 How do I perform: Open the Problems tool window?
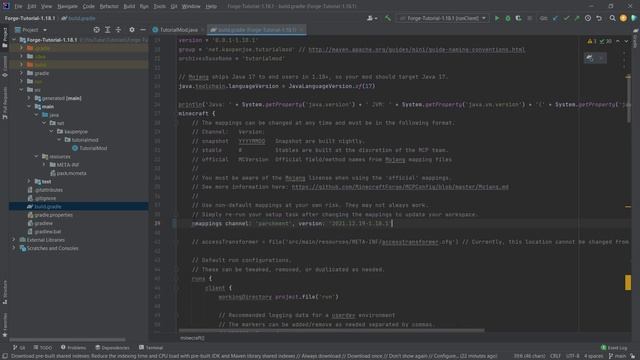[x=73, y=348]
